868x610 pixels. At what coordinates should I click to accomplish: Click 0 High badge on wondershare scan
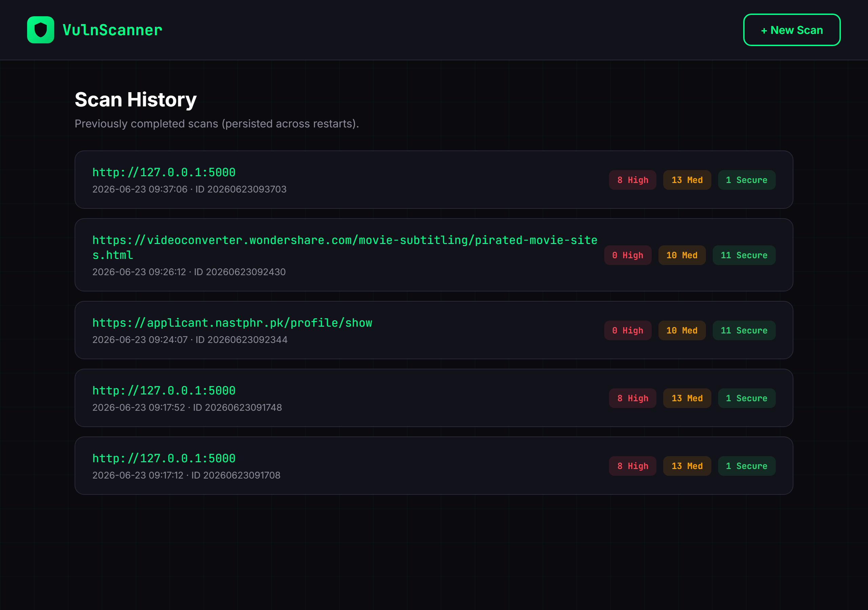click(628, 255)
